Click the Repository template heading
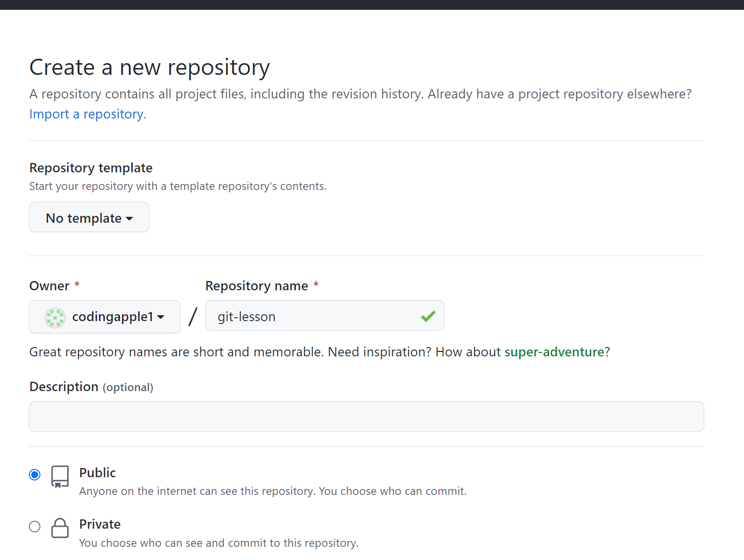Screen dimensions: 744x560 pos(91,168)
